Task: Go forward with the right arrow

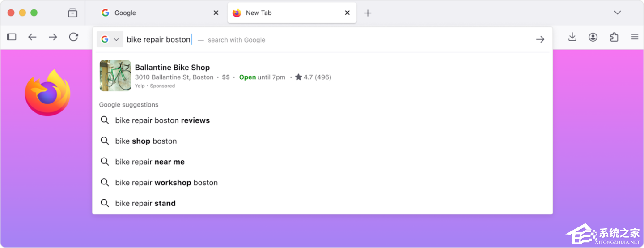Action: click(53, 37)
